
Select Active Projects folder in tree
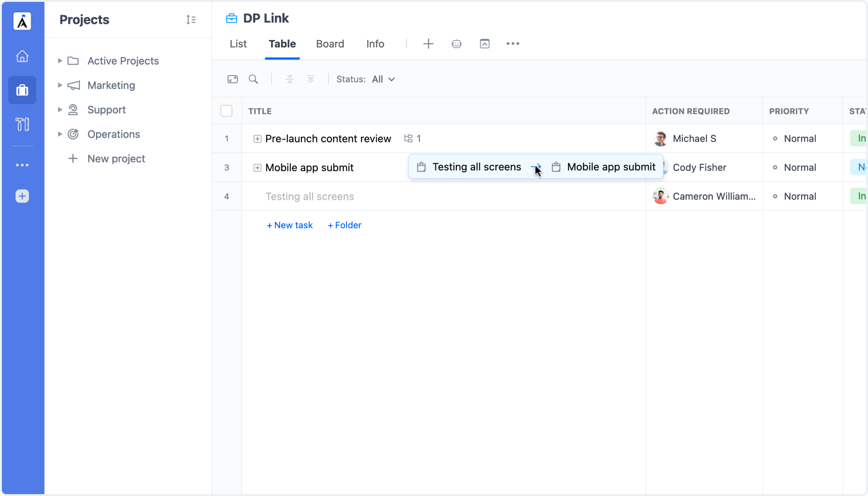(123, 61)
